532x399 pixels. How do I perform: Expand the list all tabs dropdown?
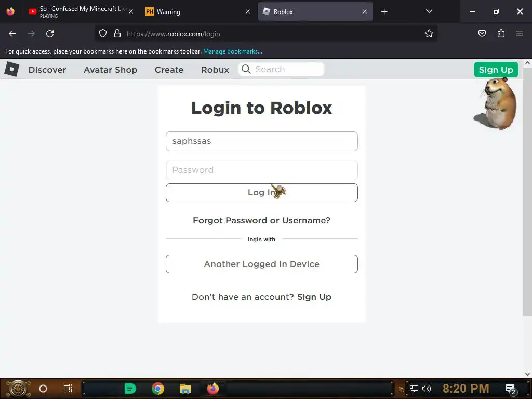click(x=429, y=11)
